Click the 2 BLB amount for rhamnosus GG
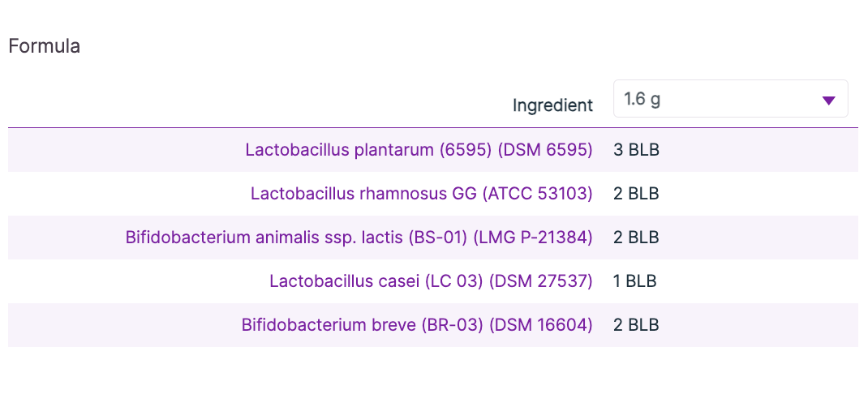 636,194
